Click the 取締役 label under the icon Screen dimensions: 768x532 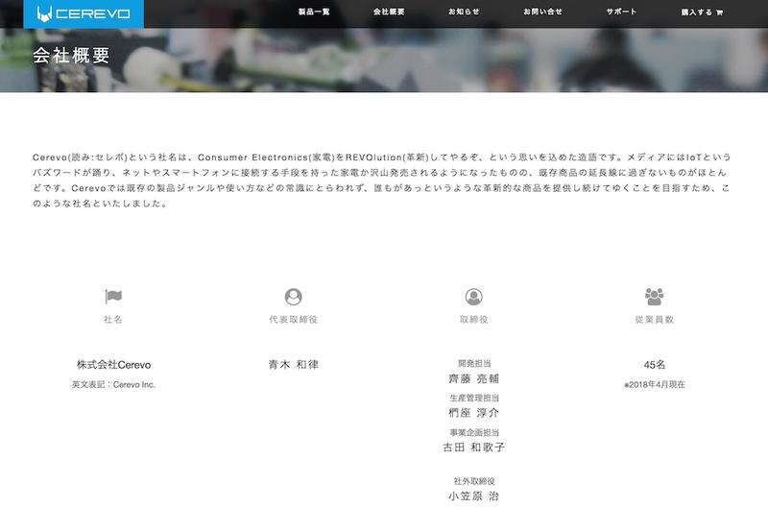click(473, 320)
